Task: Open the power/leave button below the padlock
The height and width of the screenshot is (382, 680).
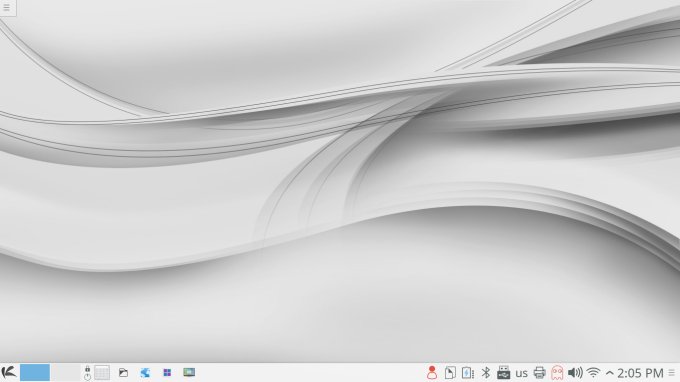Action: [x=87, y=377]
